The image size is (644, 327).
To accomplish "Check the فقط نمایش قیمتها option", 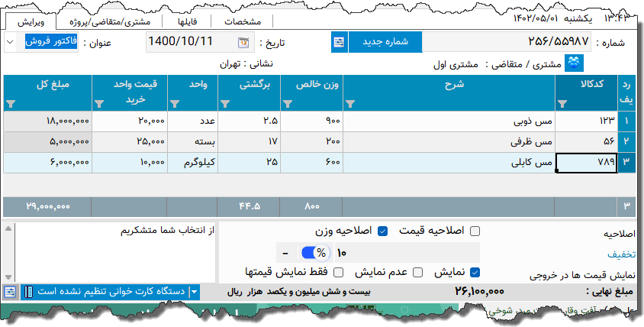I will pos(339,272).
